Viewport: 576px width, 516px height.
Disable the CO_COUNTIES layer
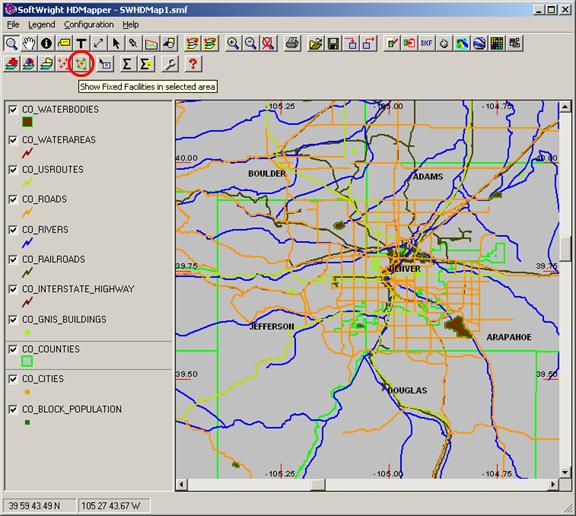(x=13, y=349)
